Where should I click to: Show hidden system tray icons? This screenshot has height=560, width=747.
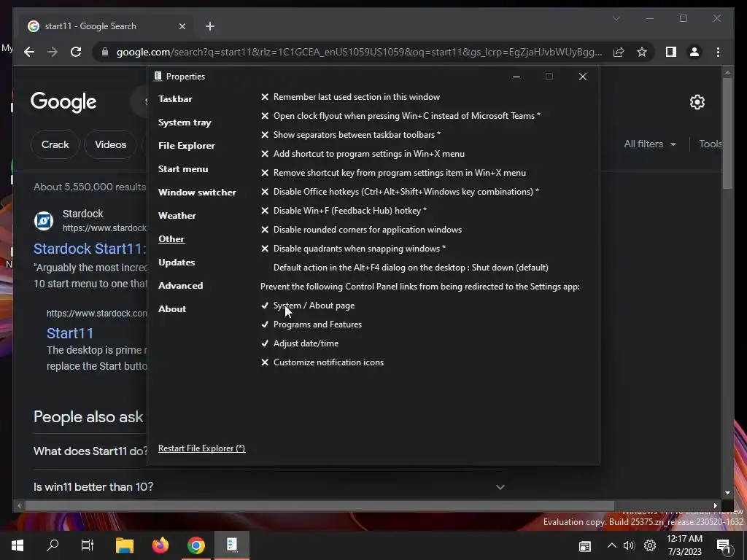coord(612,545)
